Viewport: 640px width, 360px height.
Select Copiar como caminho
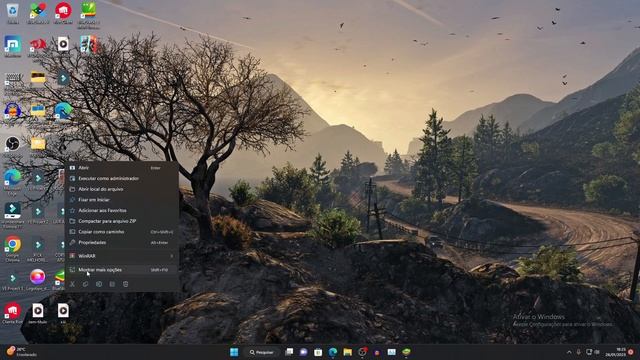[x=121, y=231]
